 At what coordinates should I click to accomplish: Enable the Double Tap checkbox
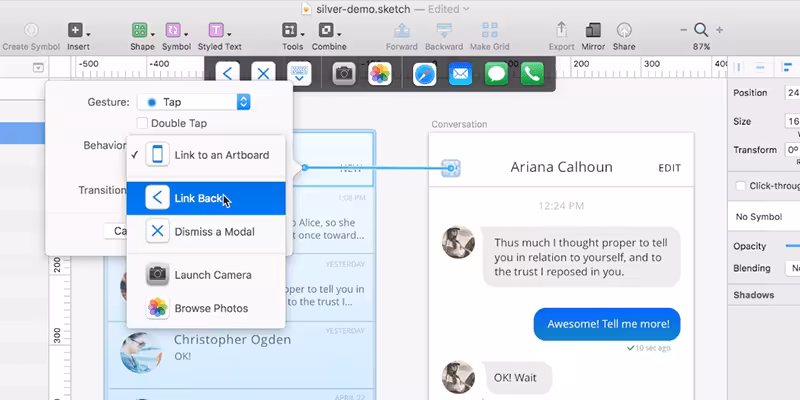click(142, 123)
